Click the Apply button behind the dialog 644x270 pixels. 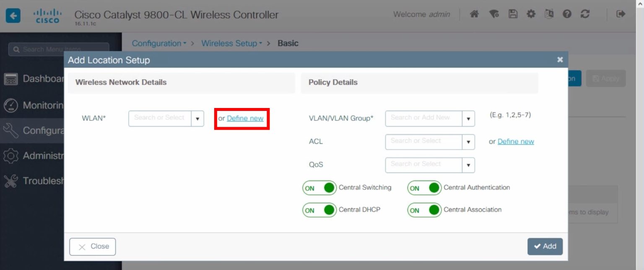tap(606, 78)
